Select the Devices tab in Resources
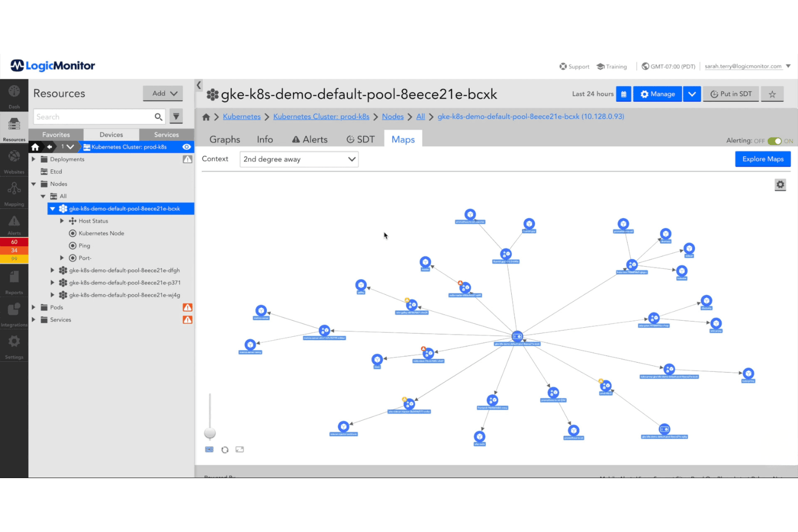 (111, 135)
